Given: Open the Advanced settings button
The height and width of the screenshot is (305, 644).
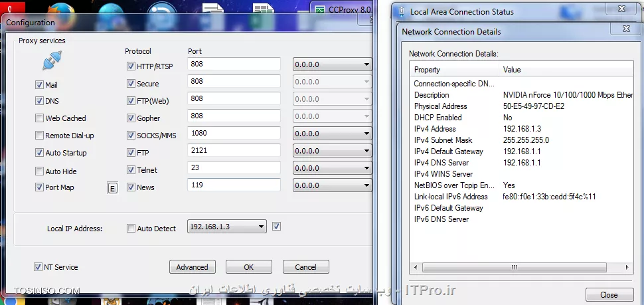Looking at the screenshot, I should pos(193,267).
